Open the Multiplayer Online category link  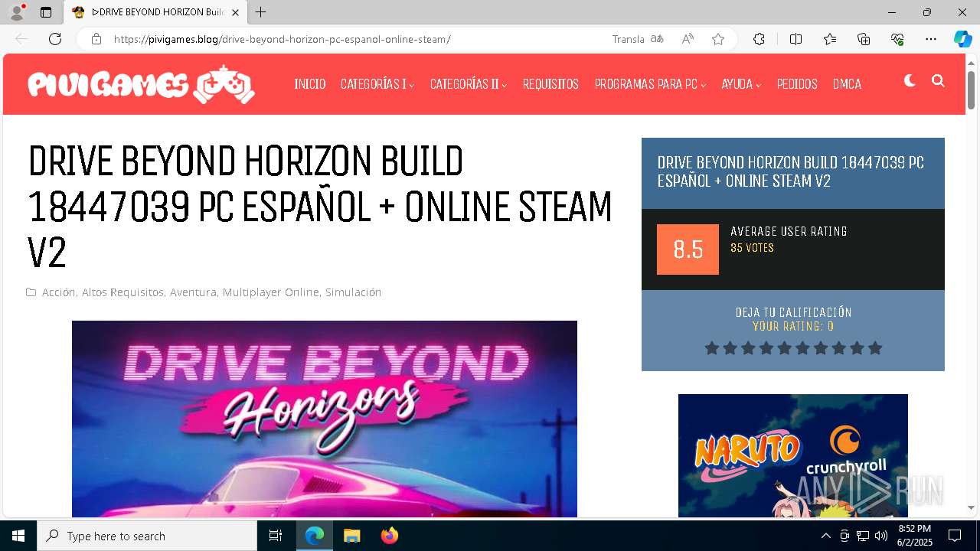click(270, 292)
